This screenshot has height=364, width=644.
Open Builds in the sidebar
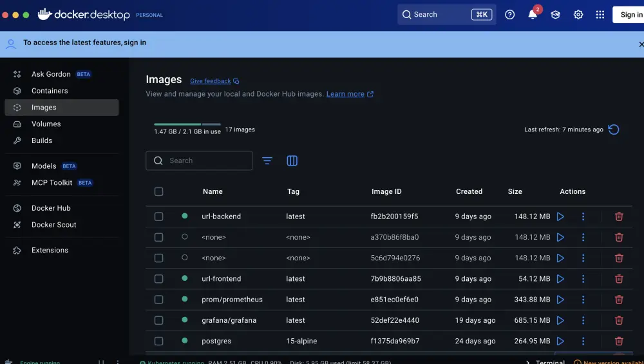62,140
